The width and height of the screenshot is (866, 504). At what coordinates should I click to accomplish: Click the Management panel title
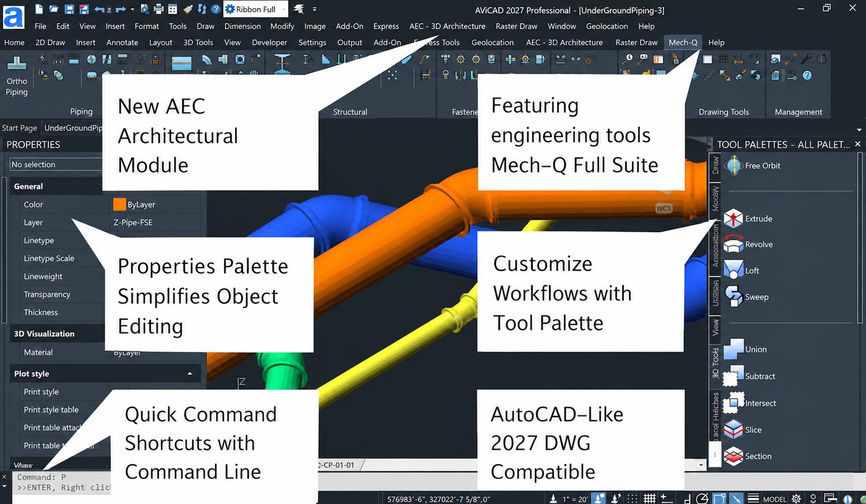click(798, 112)
